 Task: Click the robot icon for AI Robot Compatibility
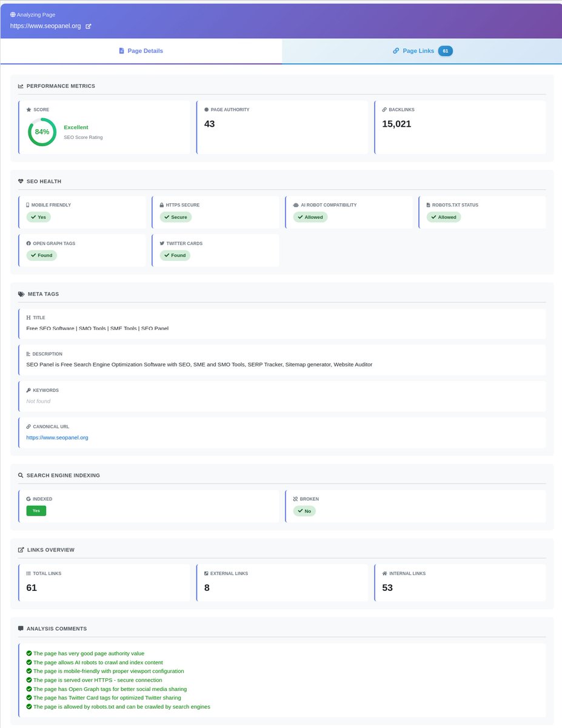coord(296,205)
